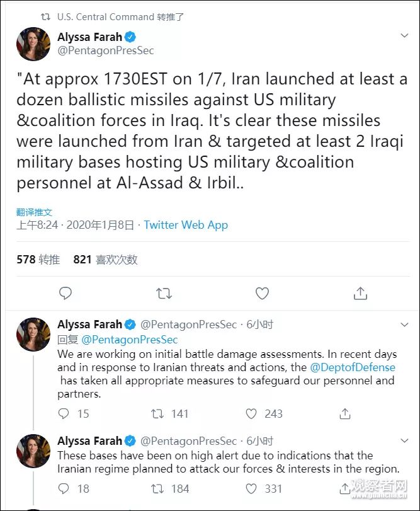Open the @DeptofDefense mention link
The width and height of the screenshot is (420, 511).
click(x=353, y=367)
